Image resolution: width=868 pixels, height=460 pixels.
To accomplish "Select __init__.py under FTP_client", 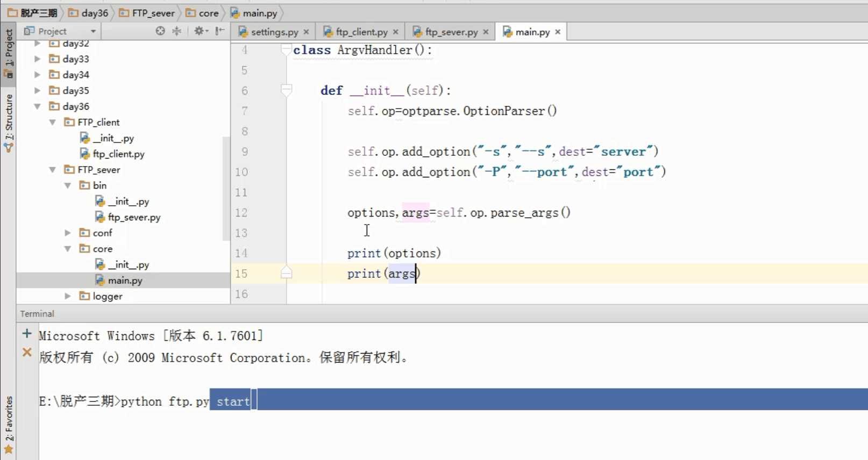I will pyautogui.click(x=113, y=138).
